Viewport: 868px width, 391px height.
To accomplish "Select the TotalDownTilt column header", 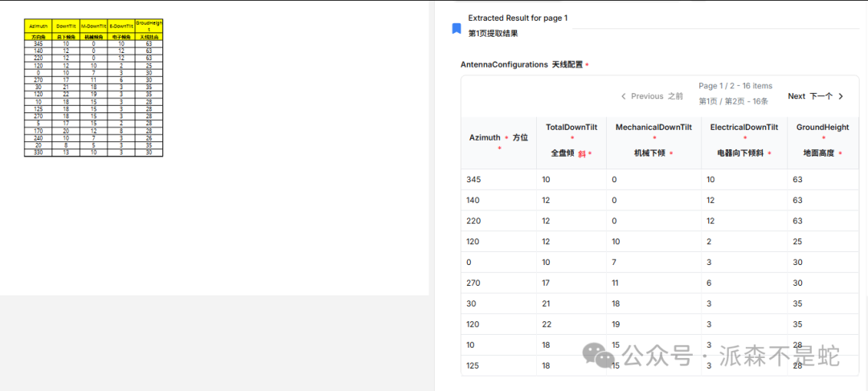I will click(x=571, y=127).
